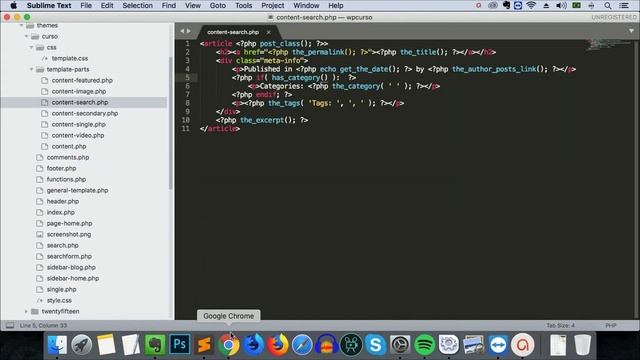Image resolution: width=640 pixels, height=360 pixels.
Task: Open Audacity headphones icon in dock
Action: coord(327,344)
